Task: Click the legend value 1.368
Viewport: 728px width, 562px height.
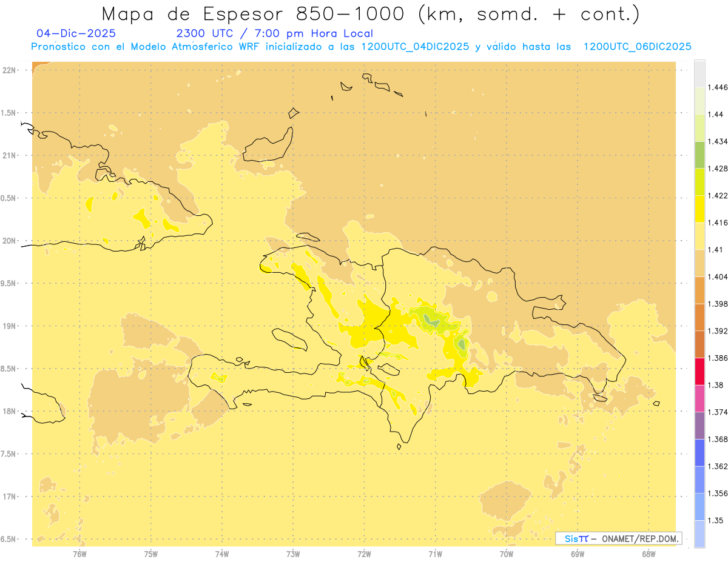Action: click(x=718, y=439)
